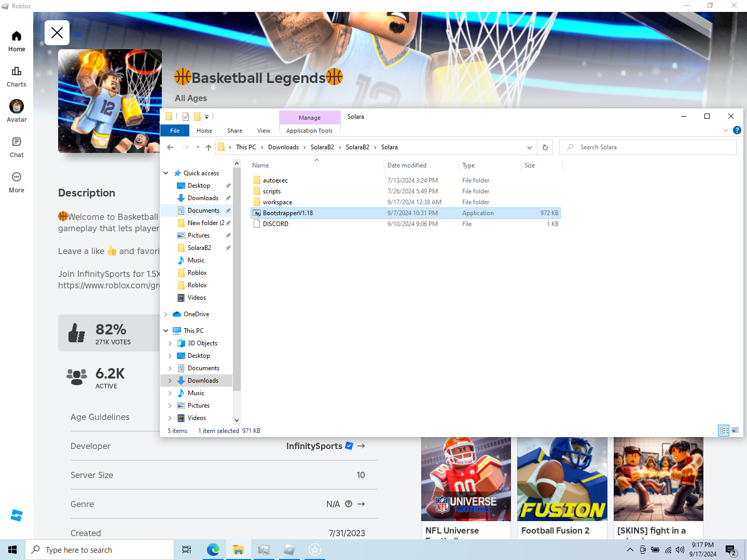Open Share tab in Explorer ribbon
This screenshot has height=560, width=747.
click(234, 131)
